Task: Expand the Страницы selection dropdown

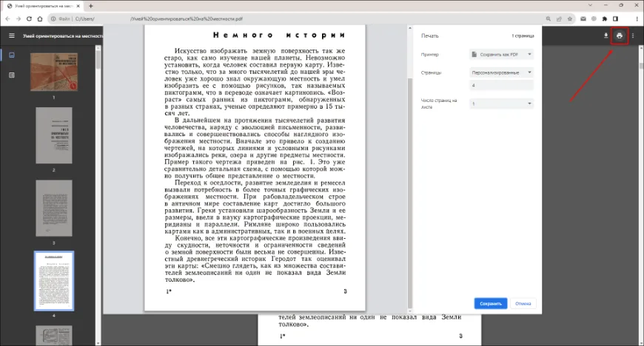Action: [501, 72]
